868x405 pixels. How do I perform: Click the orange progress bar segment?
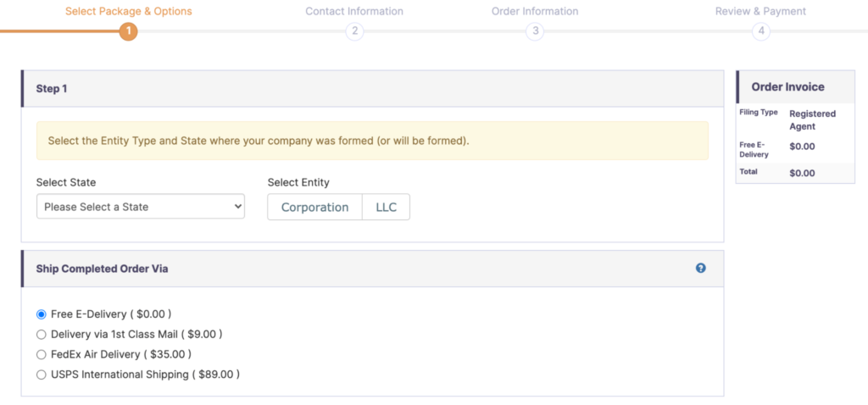[x=59, y=31]
